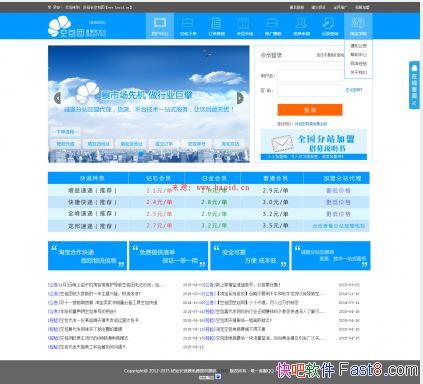Open the two-person silhouette icon nav item
This screenshot has height=384, width=423.
click(301, 26)
